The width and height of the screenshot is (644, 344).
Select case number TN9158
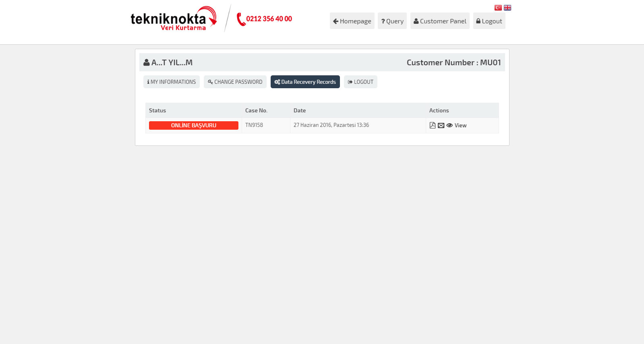[x=254, y=125]
